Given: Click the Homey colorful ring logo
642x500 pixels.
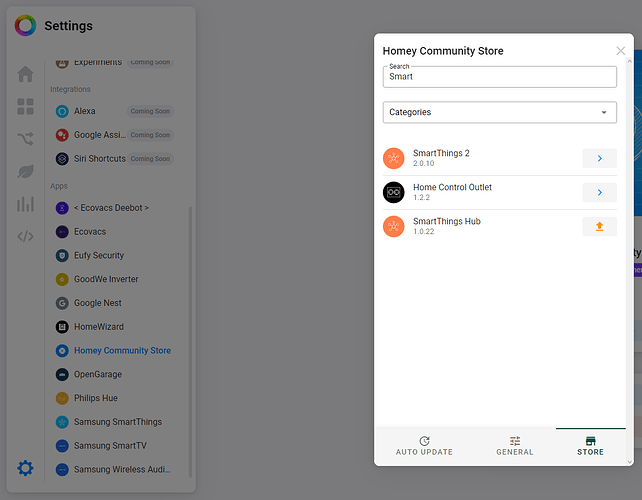Looking at the screenshot, I should coord(25,25).
